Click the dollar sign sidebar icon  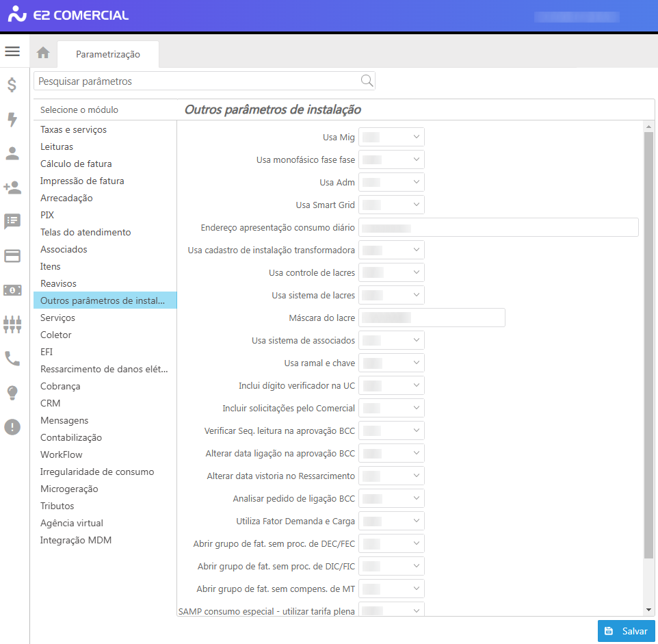[x=12, y=86]
